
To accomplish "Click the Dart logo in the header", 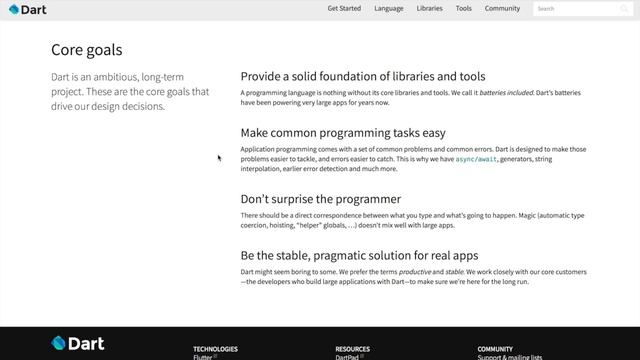I will tap(28, 9).
